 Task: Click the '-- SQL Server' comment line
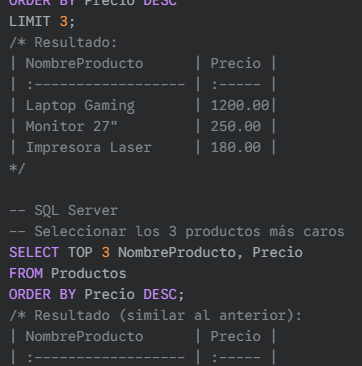pos(63,210)
